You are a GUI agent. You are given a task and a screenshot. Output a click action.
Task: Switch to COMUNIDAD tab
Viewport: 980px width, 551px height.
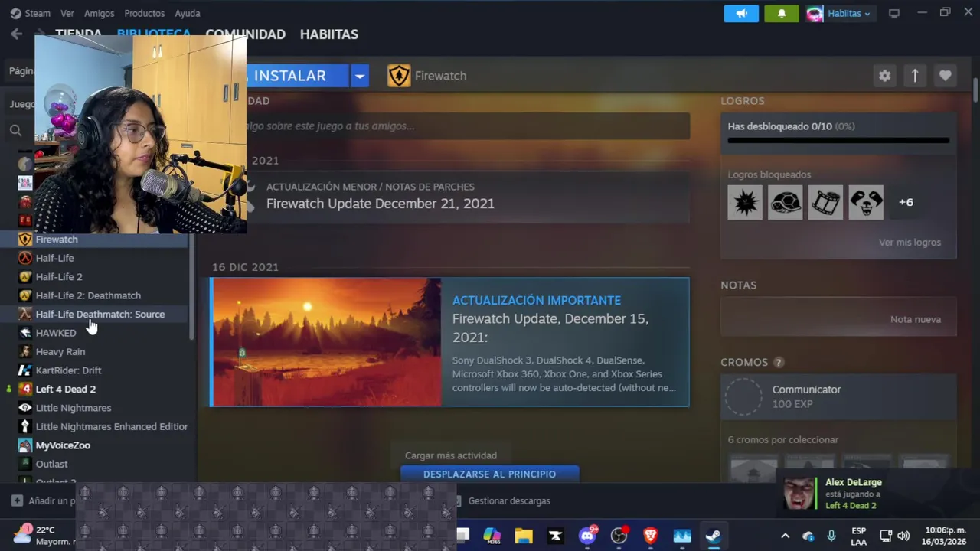coord(245,34)
